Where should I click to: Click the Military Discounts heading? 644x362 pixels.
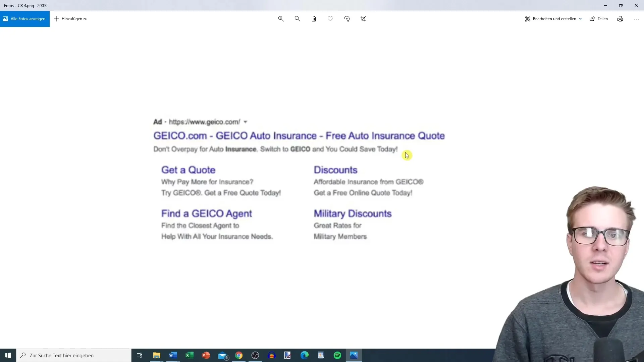[353, 214]
